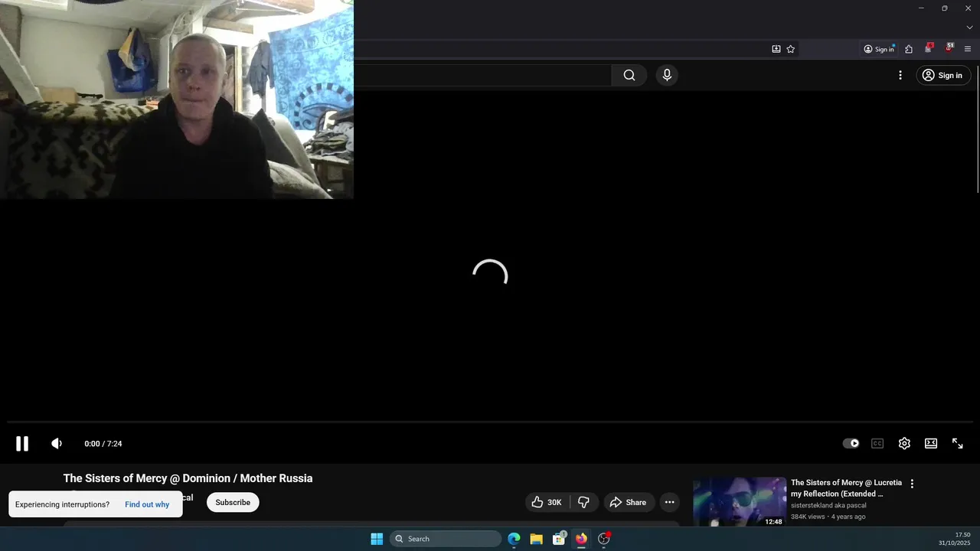Subscribe to the channel
Screen dimensions: 980x551
pyautogui.click(x=233, y=502)
